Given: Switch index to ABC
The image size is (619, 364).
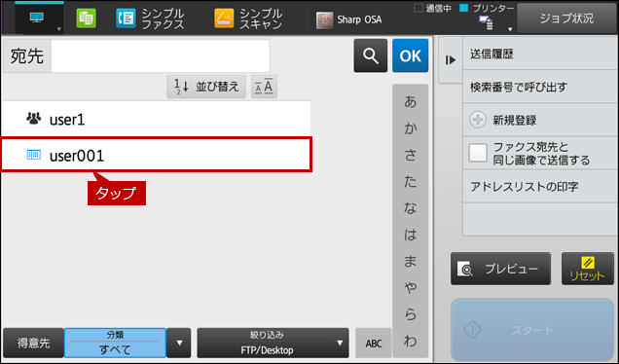Looking at the screenshot, I should [374, 344].
